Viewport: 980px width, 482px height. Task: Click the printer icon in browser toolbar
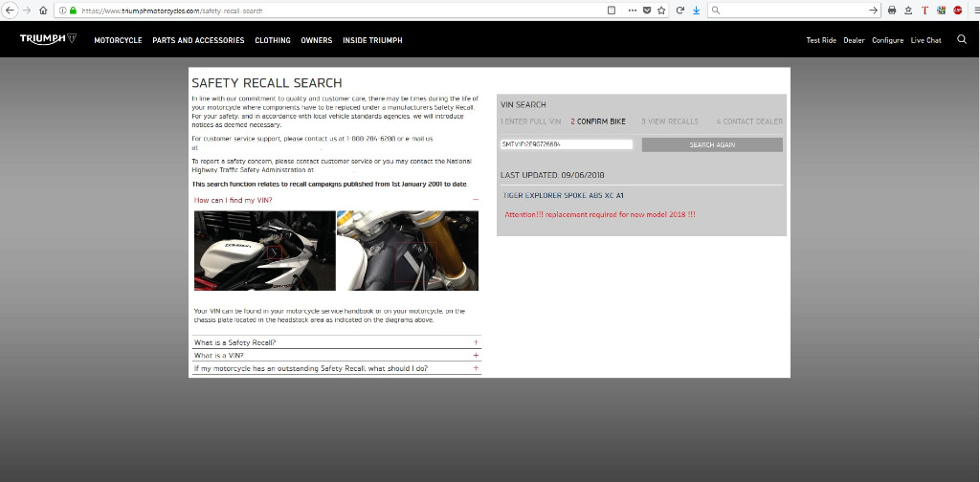(x=892, y=10)
